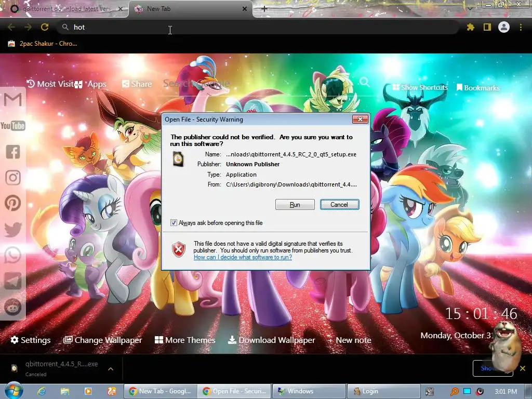Close the New Tab browser tab

(x=245, y=9)
